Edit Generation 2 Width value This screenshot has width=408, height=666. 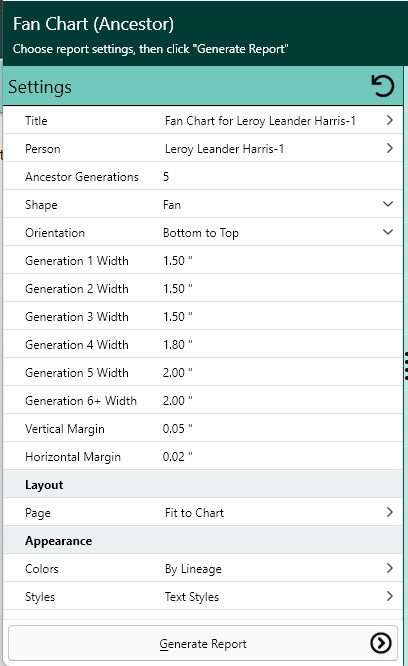click(x=177, y=289)
